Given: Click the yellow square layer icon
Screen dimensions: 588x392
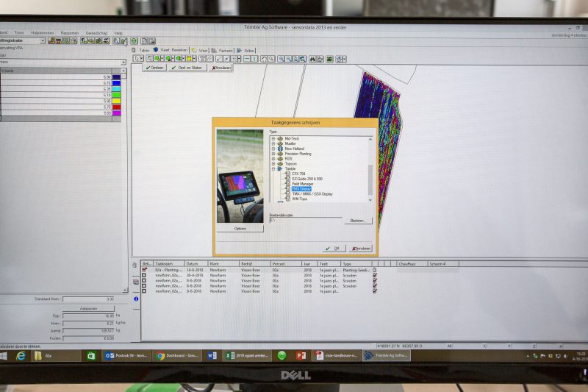Looking at the screenshot, I should click(190, 59).
